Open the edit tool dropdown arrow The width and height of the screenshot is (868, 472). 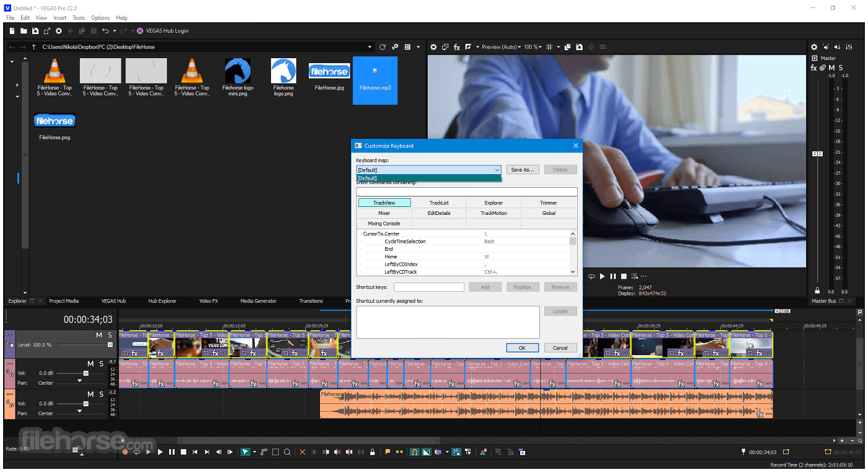[254, 452]
